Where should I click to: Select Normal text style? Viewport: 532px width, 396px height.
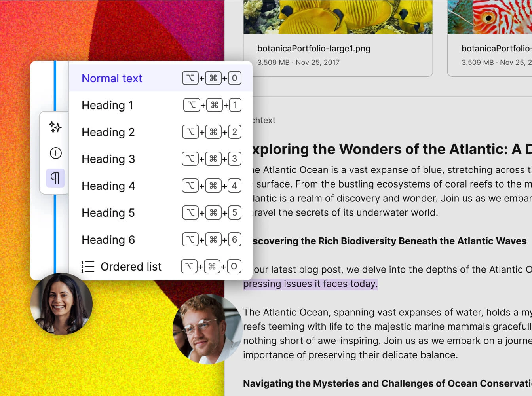coord(112,78)
